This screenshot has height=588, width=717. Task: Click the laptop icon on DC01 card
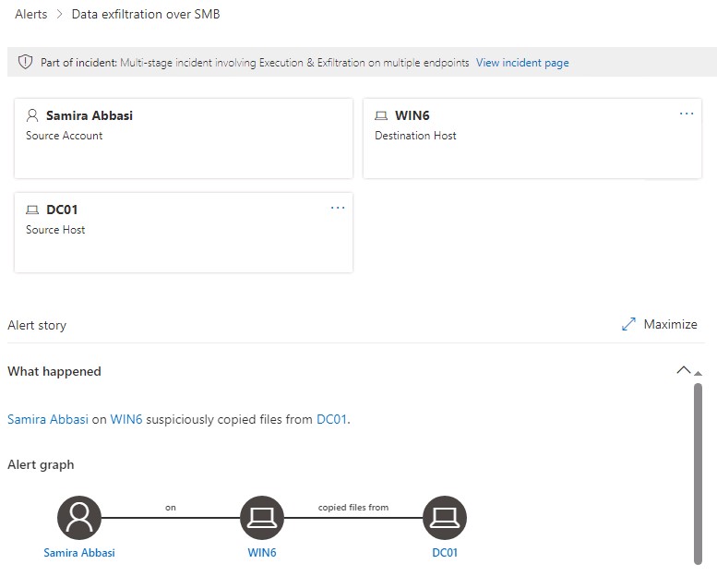[x=33, y=210]
